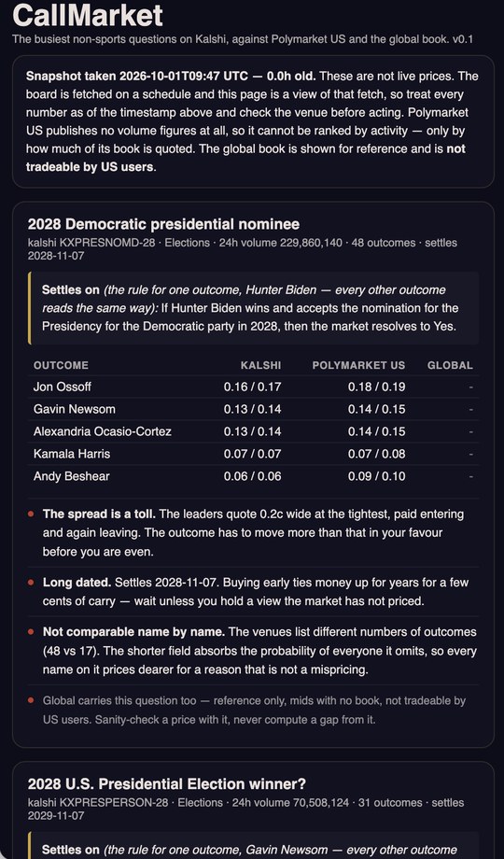The image size is (504, 859).
Task: Click the bullet beside "Not comparable name by name"
Action: point(31,632)
